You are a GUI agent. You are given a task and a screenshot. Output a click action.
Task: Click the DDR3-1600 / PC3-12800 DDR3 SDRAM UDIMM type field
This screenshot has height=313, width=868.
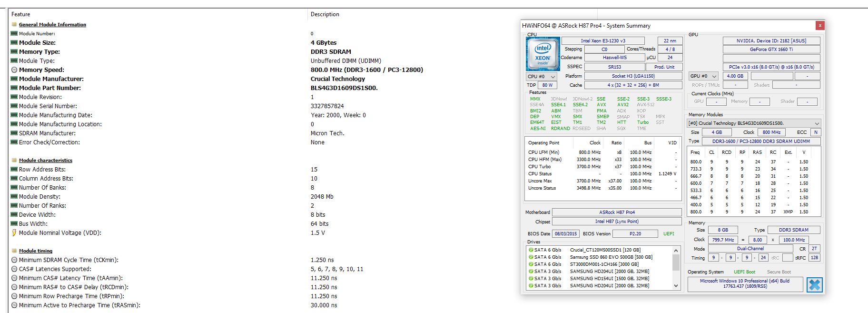[x=761, y=141]
